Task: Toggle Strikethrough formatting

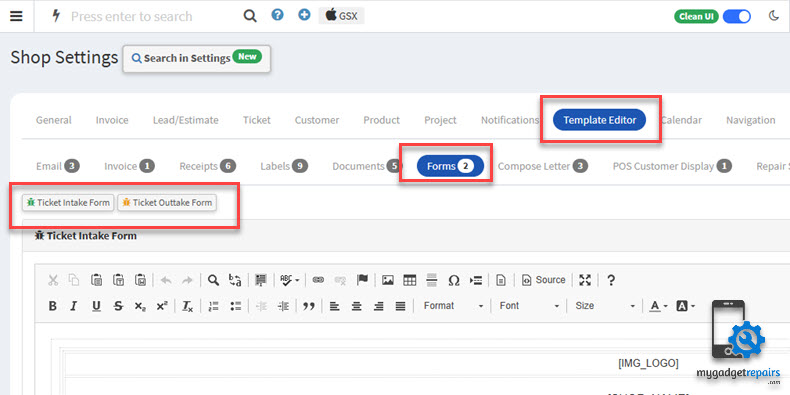Action: coord(118,306)
